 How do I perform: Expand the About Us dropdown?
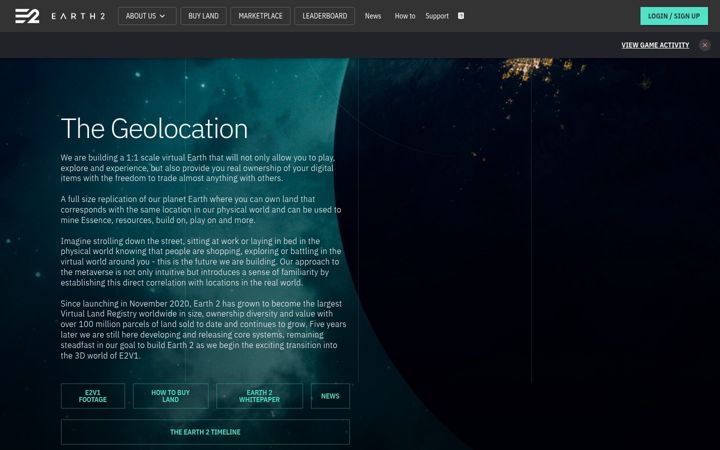click(147, 16)
